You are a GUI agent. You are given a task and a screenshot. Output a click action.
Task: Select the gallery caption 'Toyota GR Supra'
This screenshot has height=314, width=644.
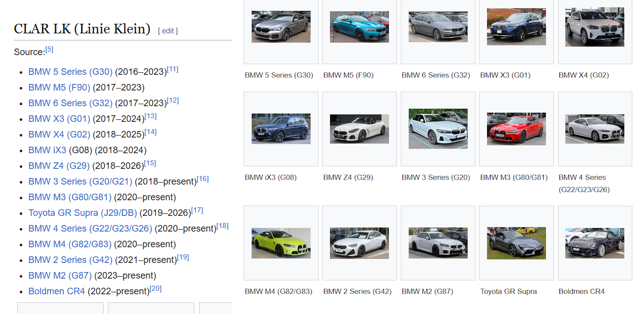click(509, 291)
